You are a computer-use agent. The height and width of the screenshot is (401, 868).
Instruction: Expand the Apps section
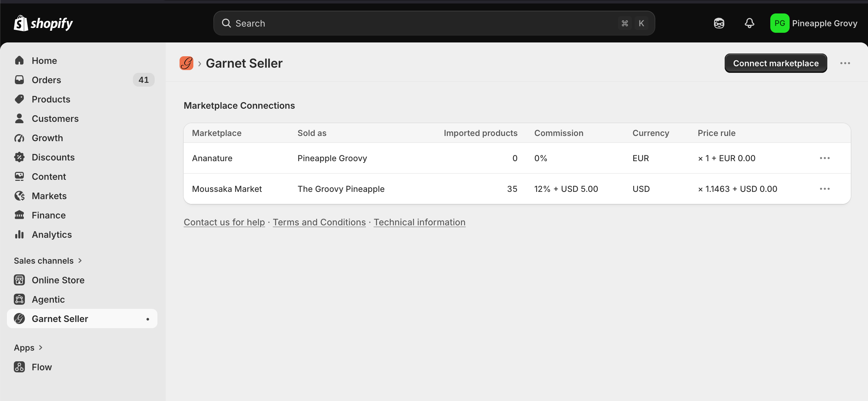click(28, 348)
